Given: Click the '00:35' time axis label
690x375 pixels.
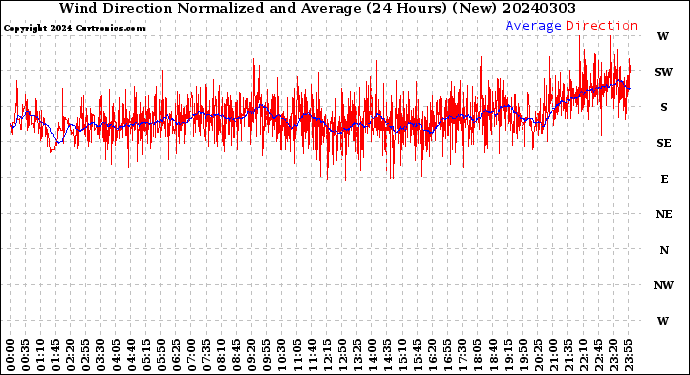Looking at the screenshot, I should pyautogui.click(x=26, y=355).
